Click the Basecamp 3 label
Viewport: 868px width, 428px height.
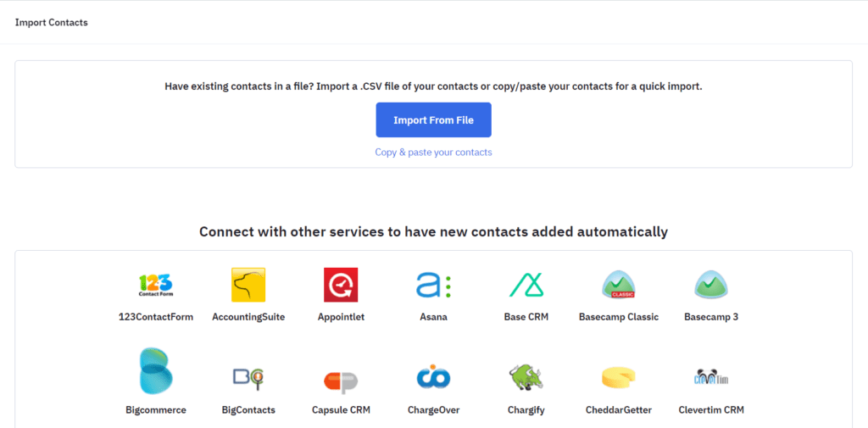coord(711,317)
